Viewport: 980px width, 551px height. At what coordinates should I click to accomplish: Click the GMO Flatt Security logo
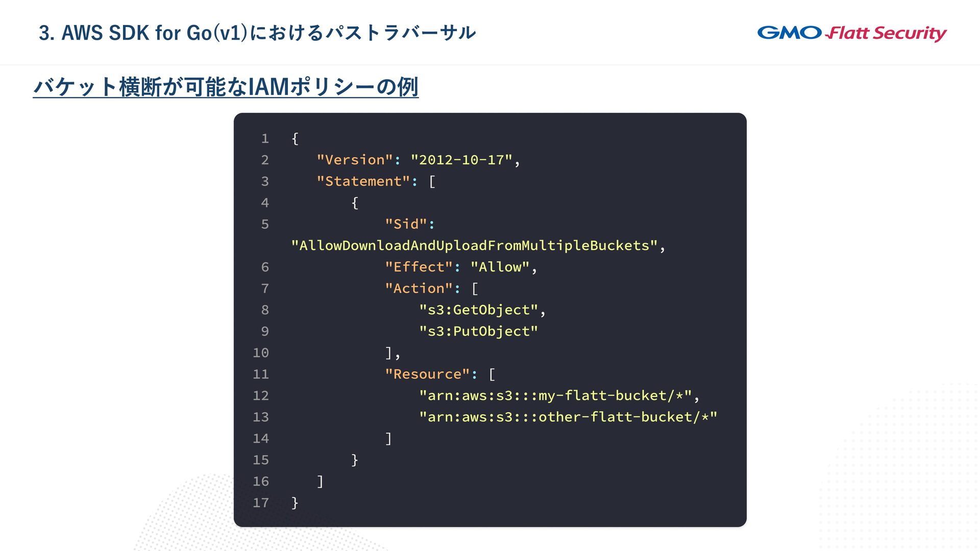click(x=851, y=33)
